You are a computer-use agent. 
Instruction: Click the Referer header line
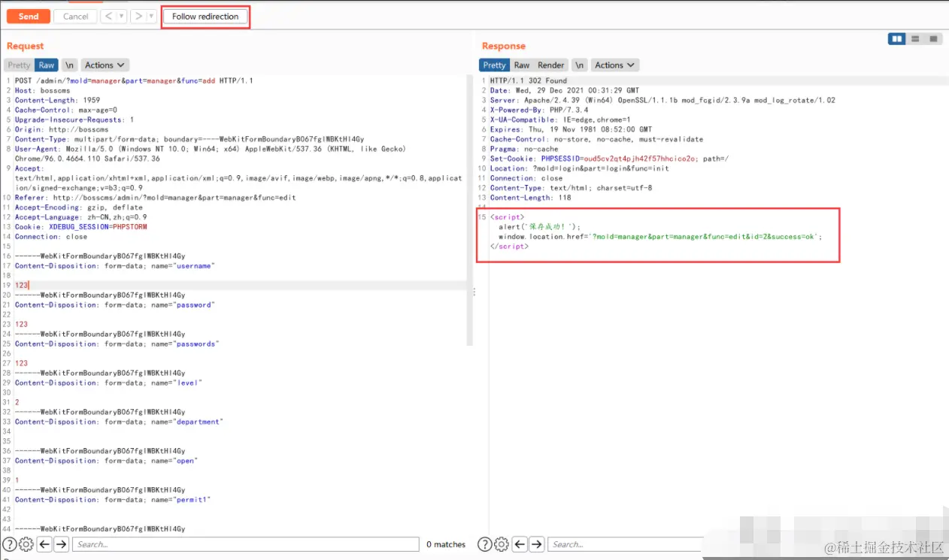pos(155,198)
